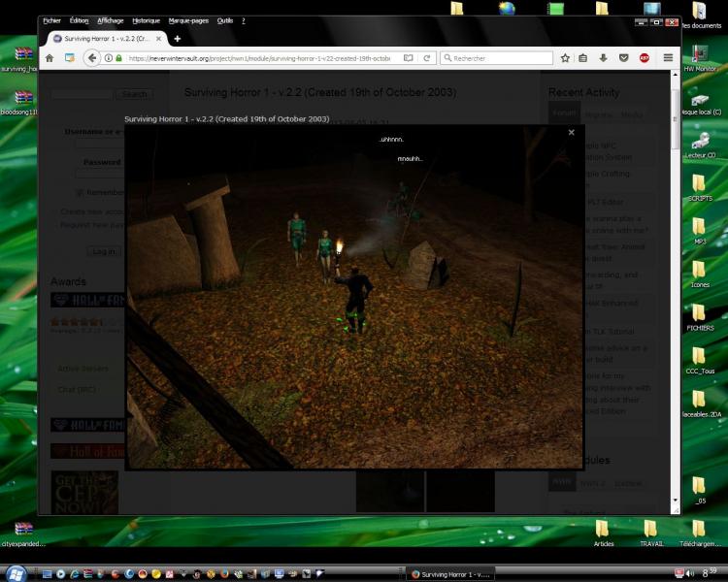This screenshot has width=728, height=582.
Task: Open the Outils menu
Action: (225, 20)
